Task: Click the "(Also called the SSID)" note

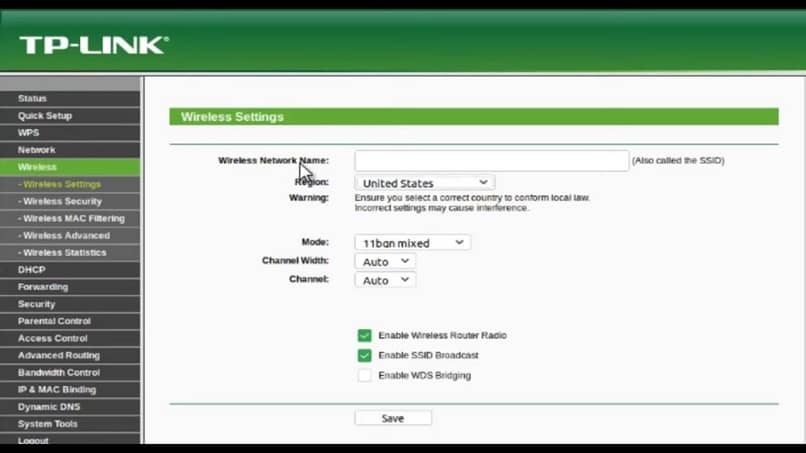Action: pyautogui.click(x=678, y=160)
